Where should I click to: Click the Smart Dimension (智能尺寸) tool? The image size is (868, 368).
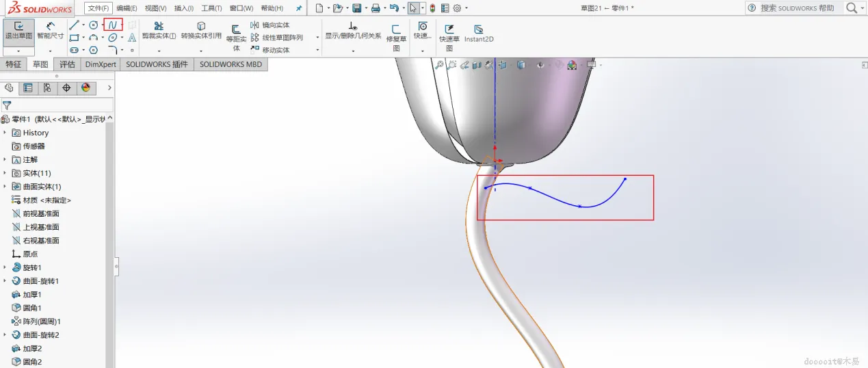pos(50,31)
